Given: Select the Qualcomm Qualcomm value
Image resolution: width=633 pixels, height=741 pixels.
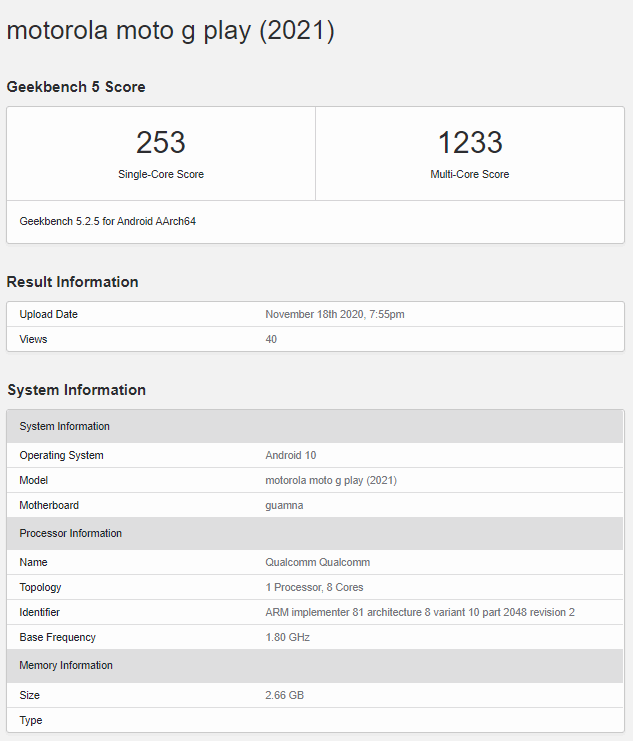Looking at the screenshot, I should [x=318, y=562].
